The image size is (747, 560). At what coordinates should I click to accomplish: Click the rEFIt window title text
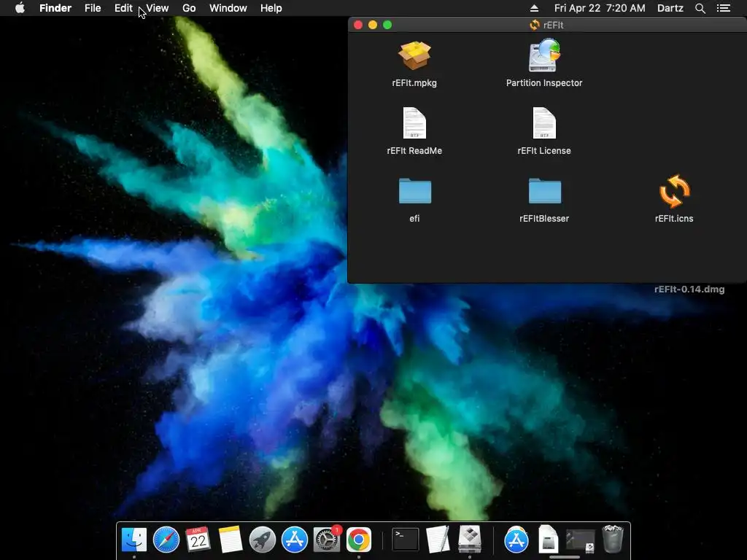[x=553, y=25]
